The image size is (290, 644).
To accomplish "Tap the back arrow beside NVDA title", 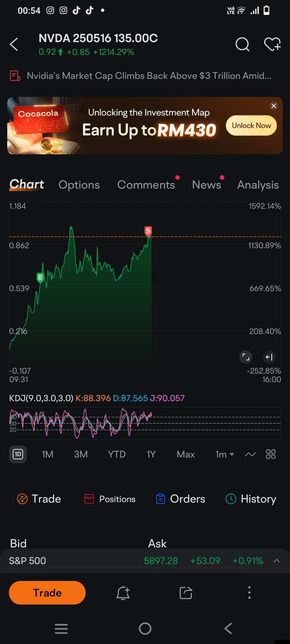I will point(14,44).
